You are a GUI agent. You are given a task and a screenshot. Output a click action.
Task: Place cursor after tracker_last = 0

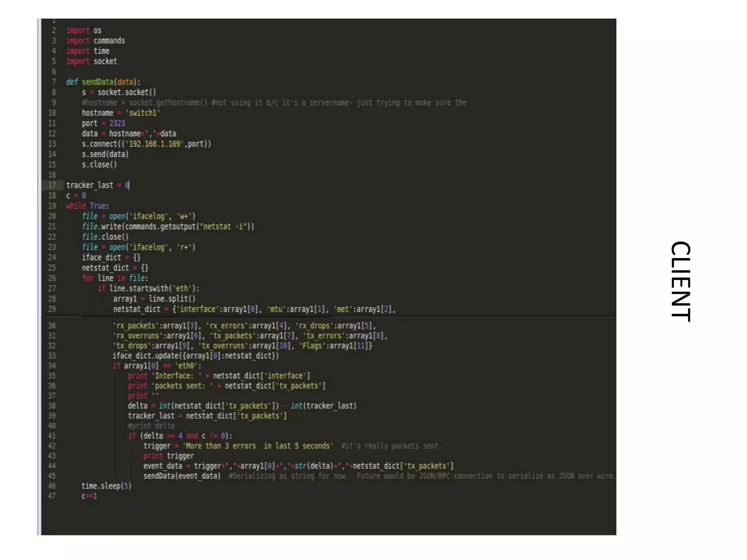[x=129, y=185]
